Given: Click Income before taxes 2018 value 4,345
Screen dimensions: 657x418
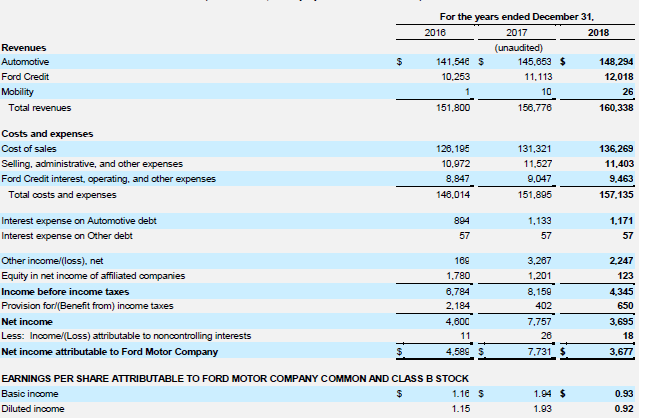Looking at the screenshot, I should (621, 292).
